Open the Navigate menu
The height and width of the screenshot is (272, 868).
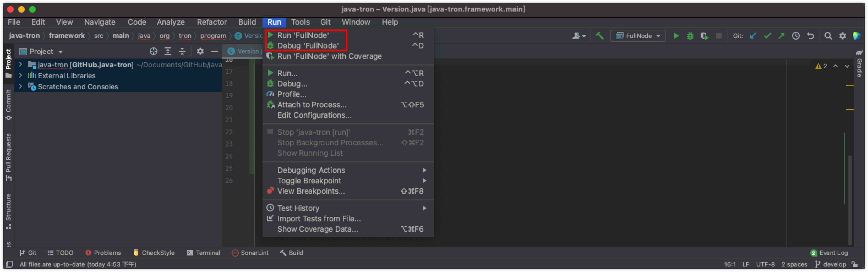click(x=100, y=22)
